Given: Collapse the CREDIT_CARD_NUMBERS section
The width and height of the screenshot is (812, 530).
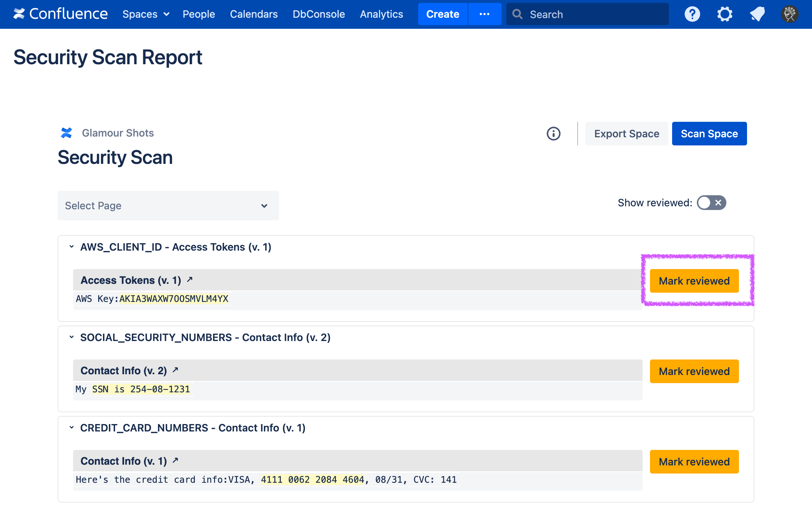Looking at the screenshot, I should (72, 427).
